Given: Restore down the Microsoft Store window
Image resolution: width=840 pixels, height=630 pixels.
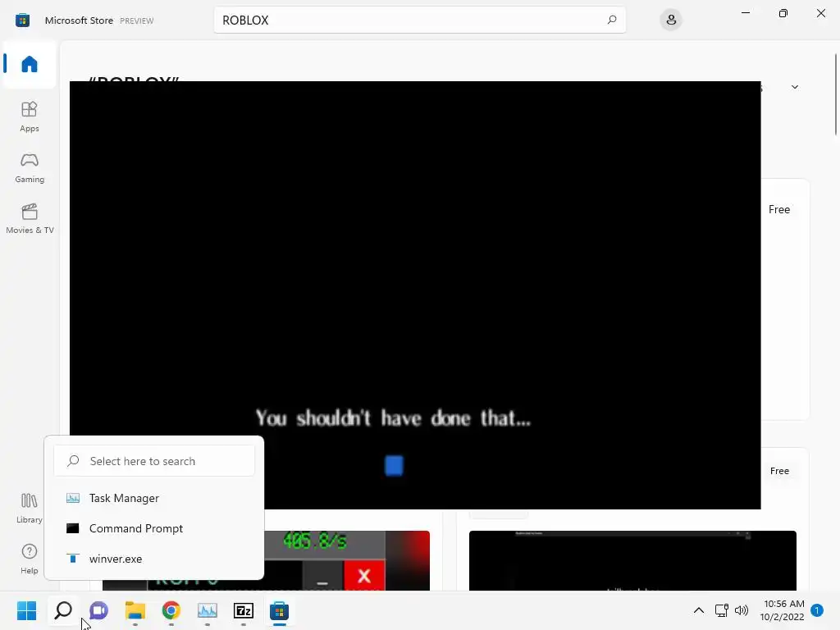Looking at the screenshot, I should pyautogui.click(x=783, y=13).
